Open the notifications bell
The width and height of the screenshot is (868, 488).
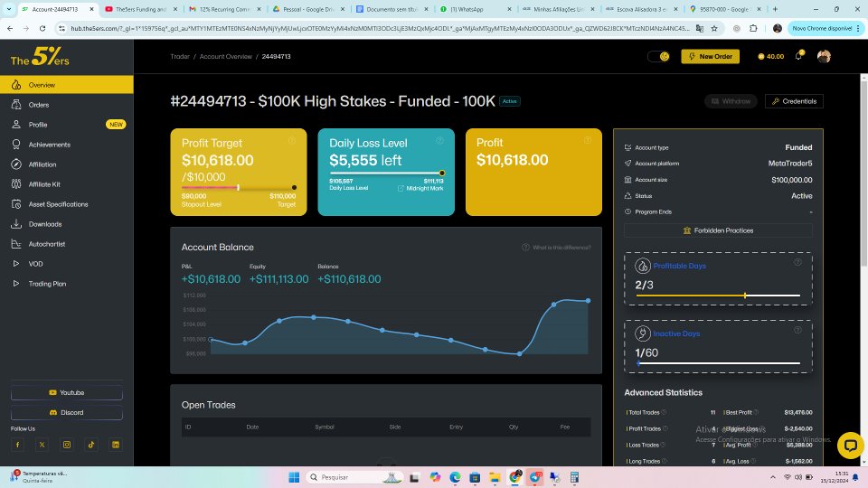point(798,56)
